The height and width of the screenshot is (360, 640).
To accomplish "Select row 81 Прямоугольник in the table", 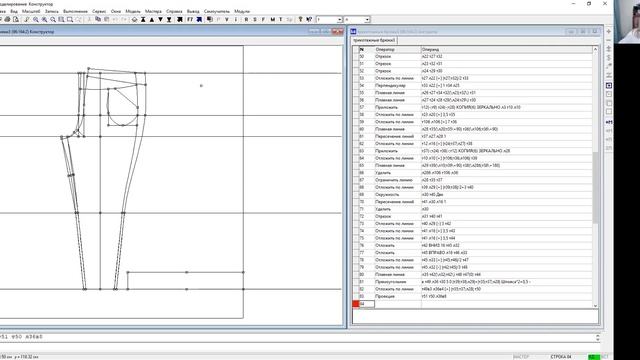I will coord(476,282).
